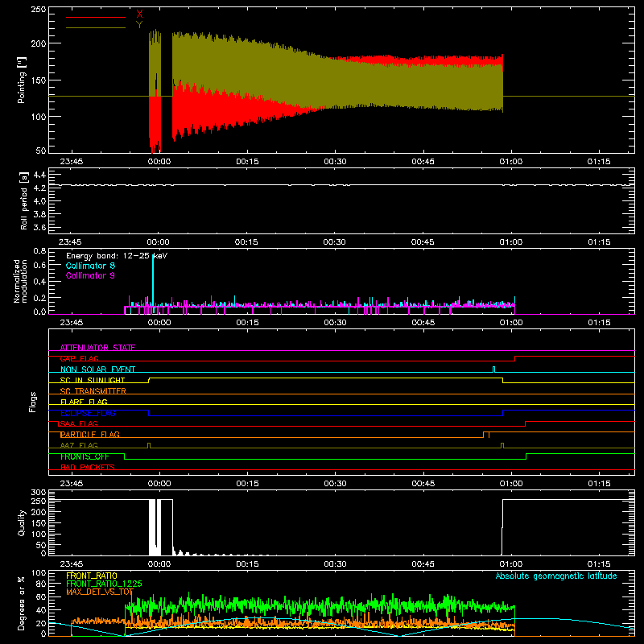Viewport: 644px width, 644px height.
Task: Click 00:15 tick label under Pointing plot
Action: coord(247,162)
